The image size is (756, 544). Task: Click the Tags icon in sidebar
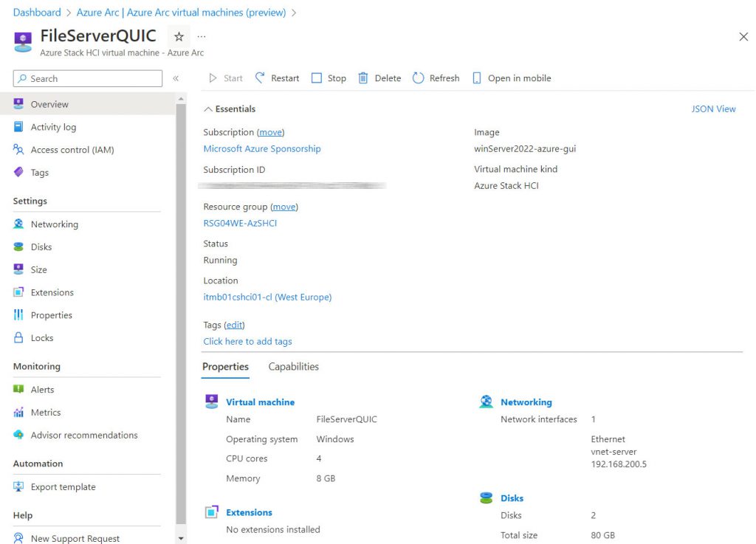click(x=18, y=172)
